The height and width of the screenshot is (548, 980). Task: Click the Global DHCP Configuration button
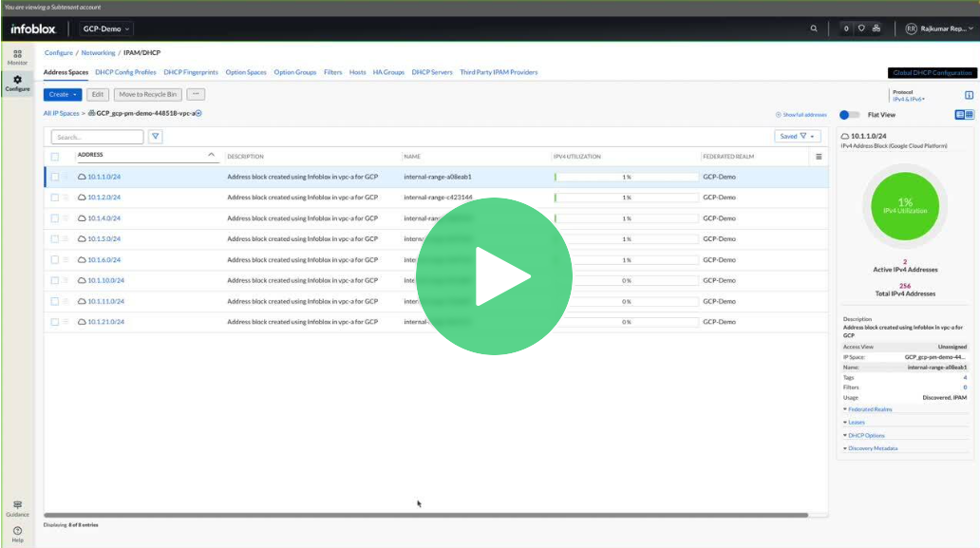[932, 73]
